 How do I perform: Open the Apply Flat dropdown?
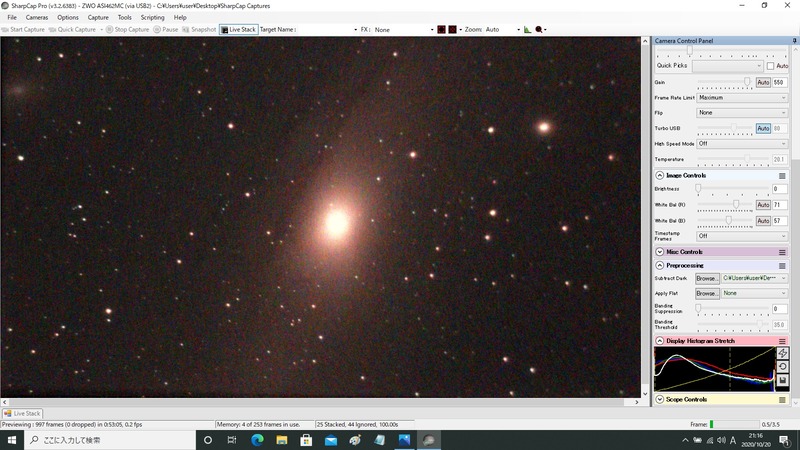(x=754, y=293)
